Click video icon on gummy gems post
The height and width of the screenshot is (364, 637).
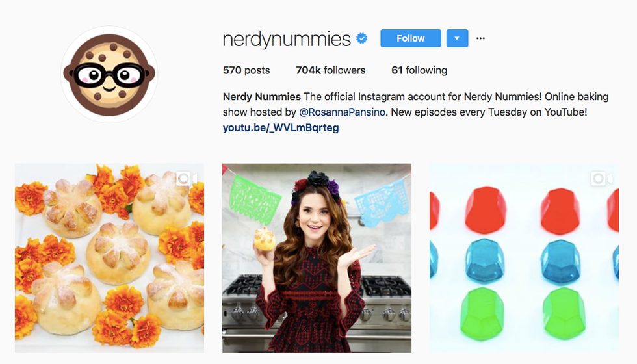coord(601,178)
